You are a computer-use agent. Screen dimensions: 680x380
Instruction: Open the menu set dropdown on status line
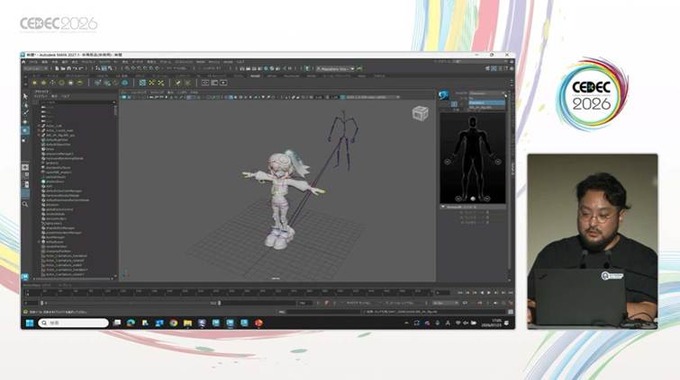(36, 69)
